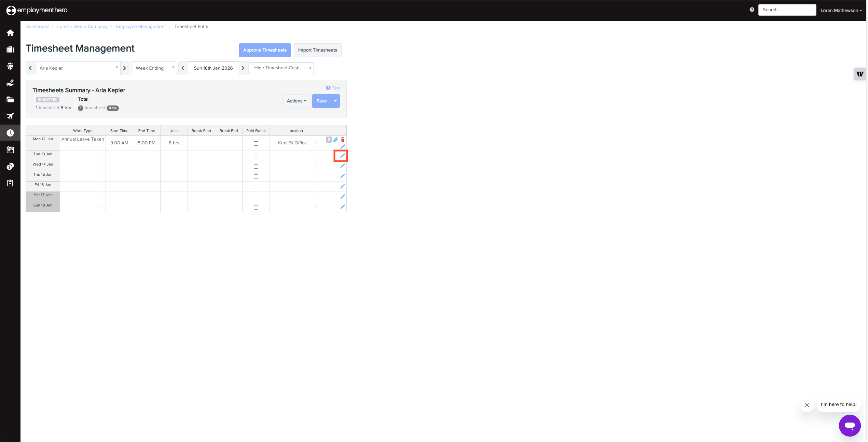Edit the Wed 14 Jan row pencil icon
868x442 pixels.
click(342, 166)
